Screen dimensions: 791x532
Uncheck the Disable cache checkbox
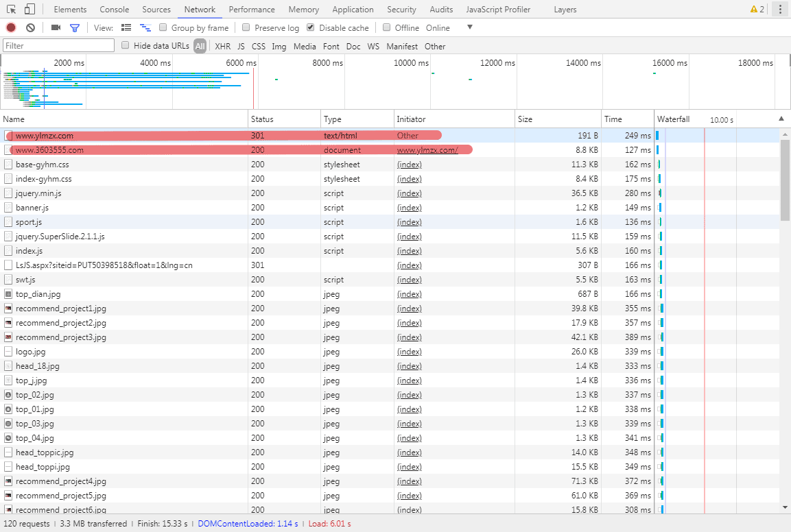[x=311, y=27]
